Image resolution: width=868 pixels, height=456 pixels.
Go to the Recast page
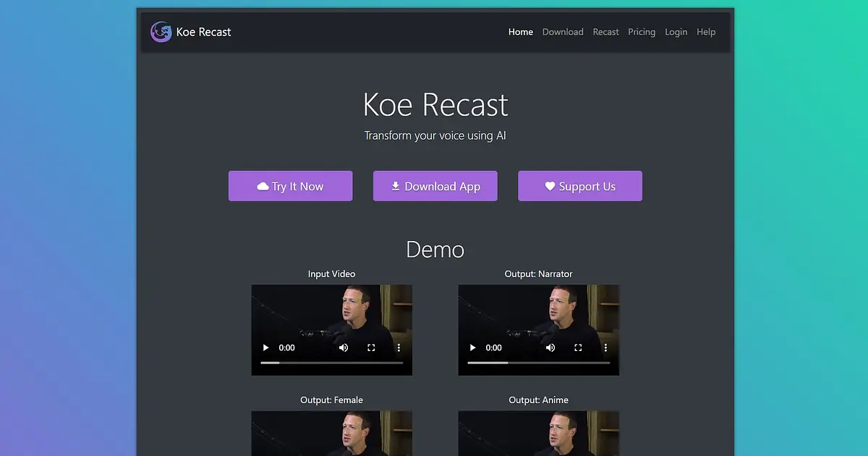[605, 32]
